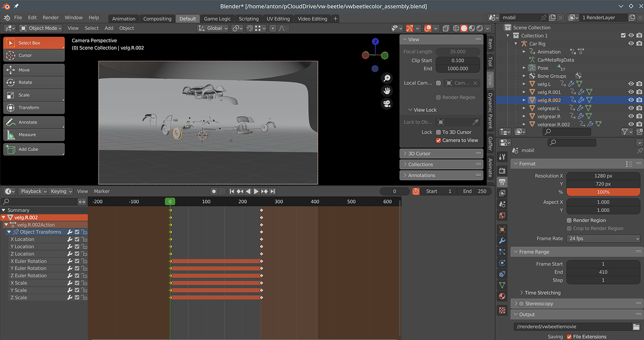Select the Transform tool
Image resolution: width=644 pixels, height=340 pixels.
tap(34, 108)
